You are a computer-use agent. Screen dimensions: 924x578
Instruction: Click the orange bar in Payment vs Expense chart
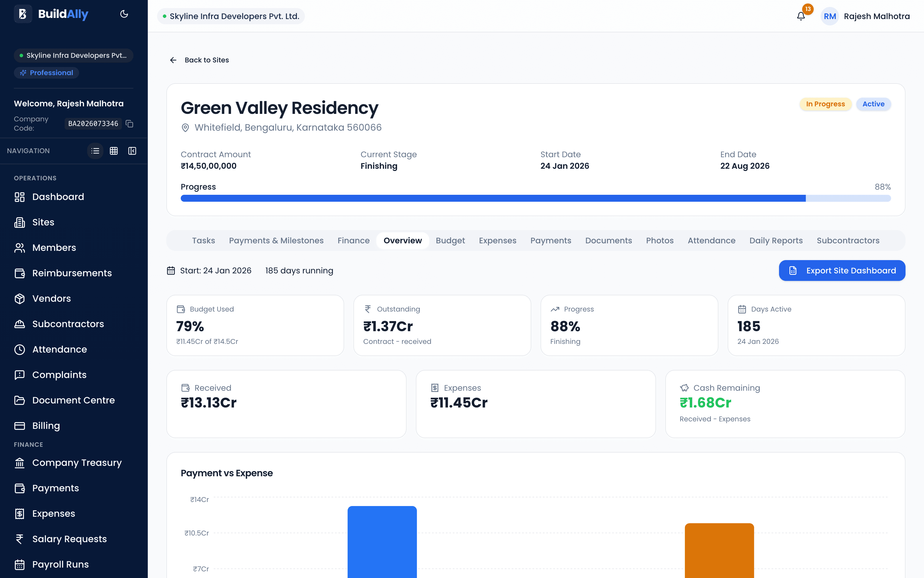click(719, 551)
